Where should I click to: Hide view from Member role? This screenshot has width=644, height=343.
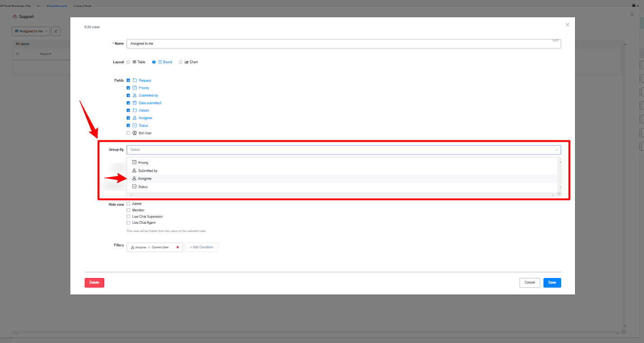click(128, 210)
